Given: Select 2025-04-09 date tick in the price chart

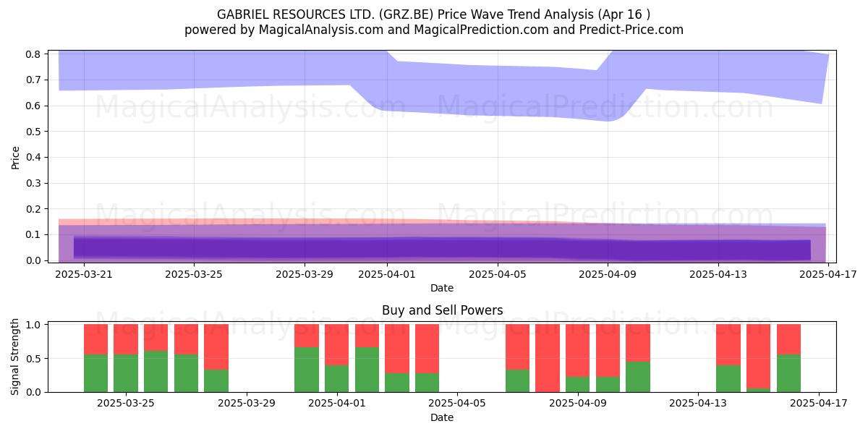Looking at the screenshot, I should [x=608, y=274].
